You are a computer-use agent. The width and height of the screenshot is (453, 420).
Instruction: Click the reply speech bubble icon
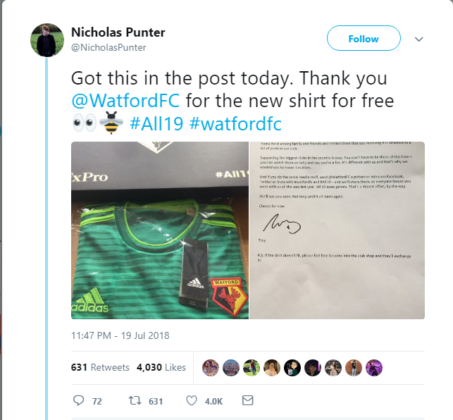78,400
